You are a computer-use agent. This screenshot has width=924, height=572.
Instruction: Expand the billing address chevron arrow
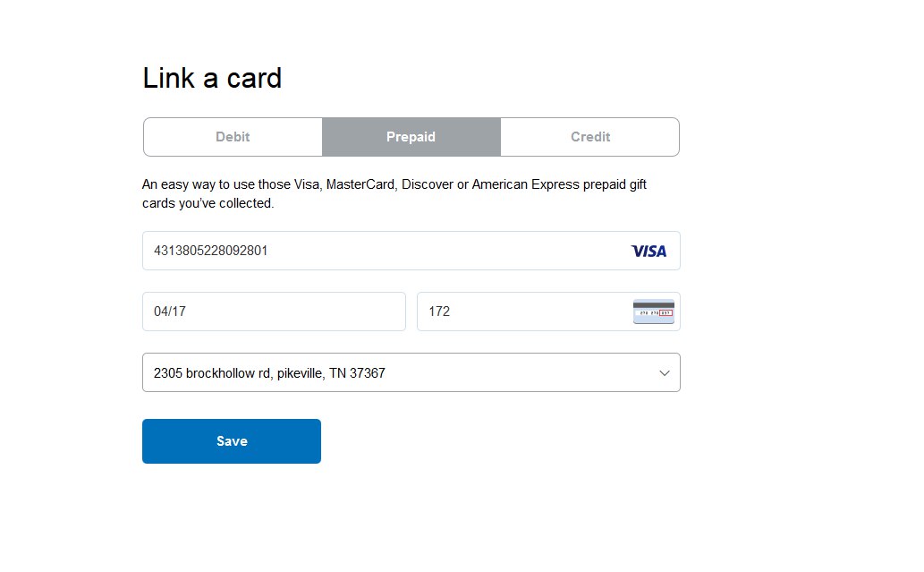coord(664,373)
